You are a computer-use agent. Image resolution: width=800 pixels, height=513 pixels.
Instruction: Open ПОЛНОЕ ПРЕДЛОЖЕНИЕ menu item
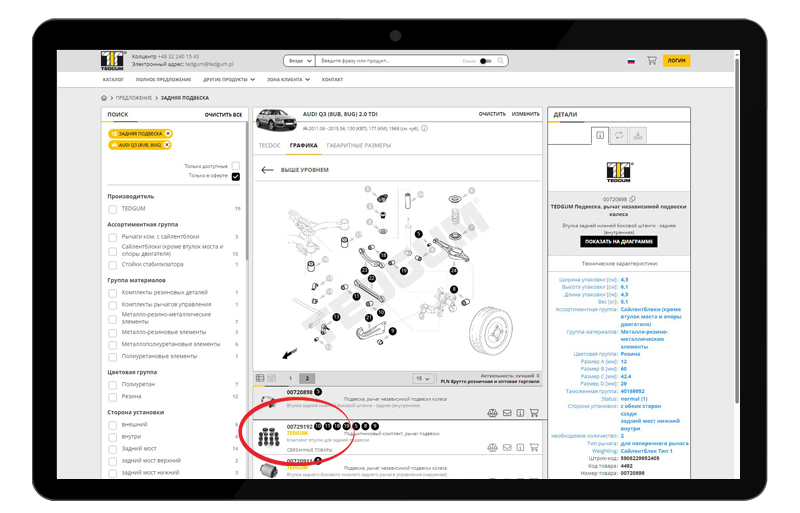pyautogui.click(x=163, y=80)
